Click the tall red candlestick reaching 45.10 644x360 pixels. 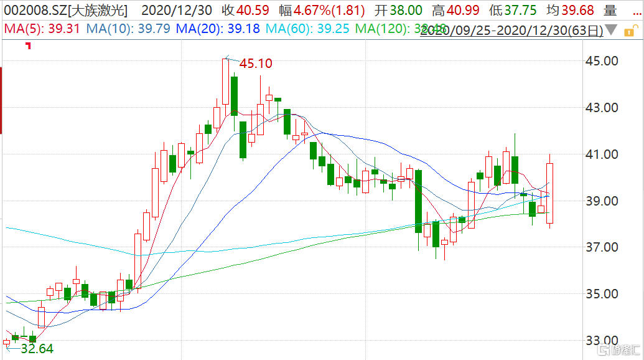(x=225, y=82)
